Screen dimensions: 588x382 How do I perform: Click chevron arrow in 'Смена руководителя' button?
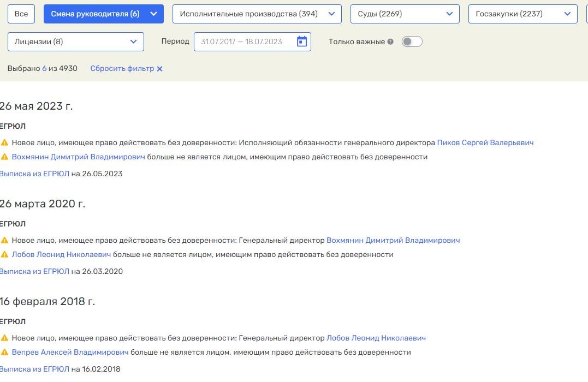coord(153,14)
